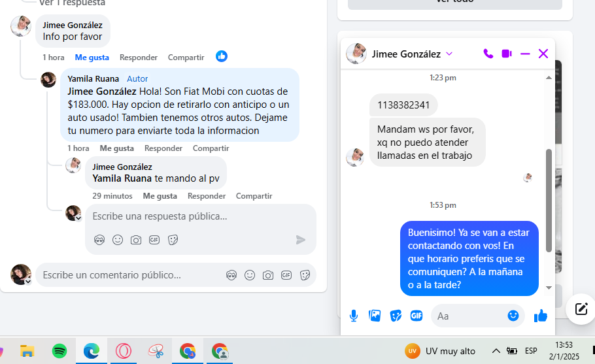Choose a sticker in Messenger chat
The width and height of the screenshot is (595, 364).
(396, 316)
